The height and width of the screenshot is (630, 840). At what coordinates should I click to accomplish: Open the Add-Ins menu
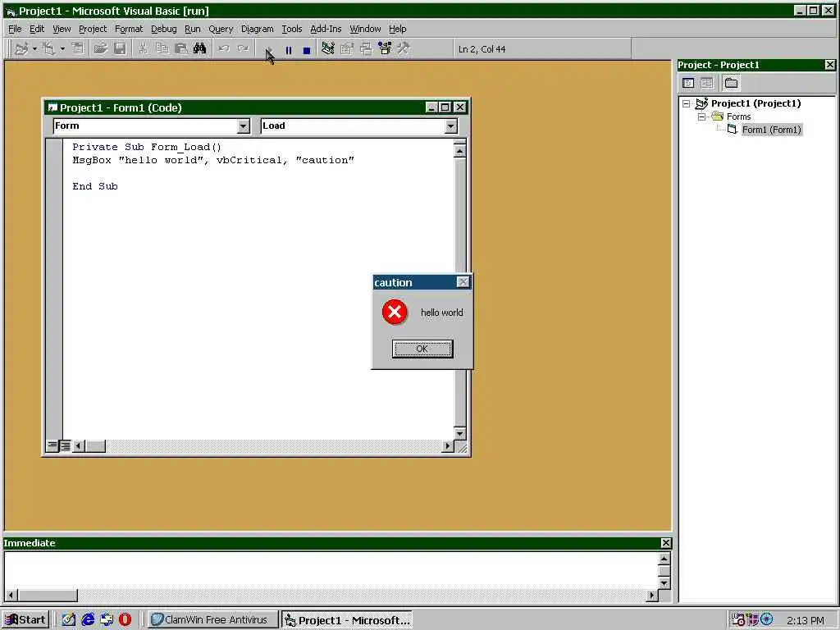point(326,29)
